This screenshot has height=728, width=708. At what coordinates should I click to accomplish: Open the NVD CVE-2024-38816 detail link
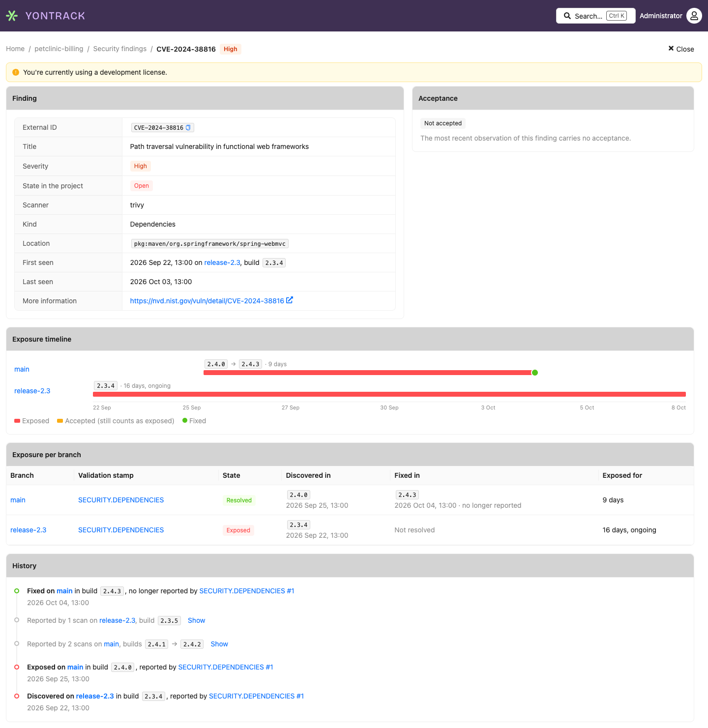[207, 301]
